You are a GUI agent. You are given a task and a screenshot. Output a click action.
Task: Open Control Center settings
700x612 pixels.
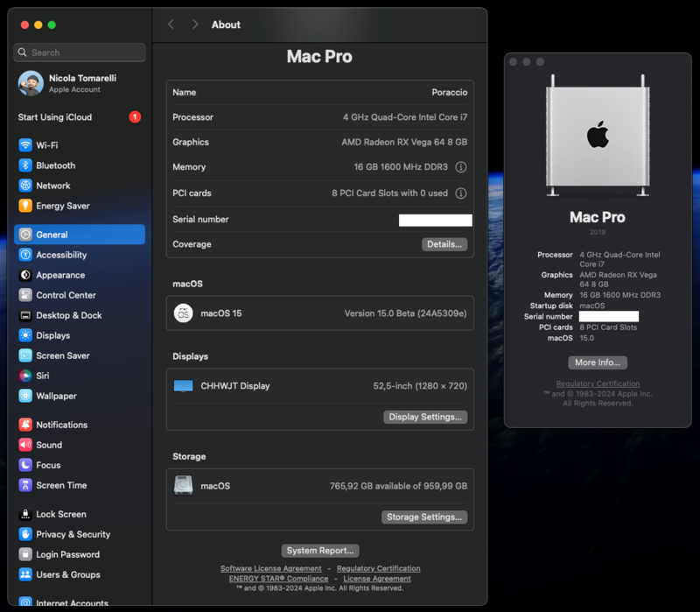click(66, 295)
